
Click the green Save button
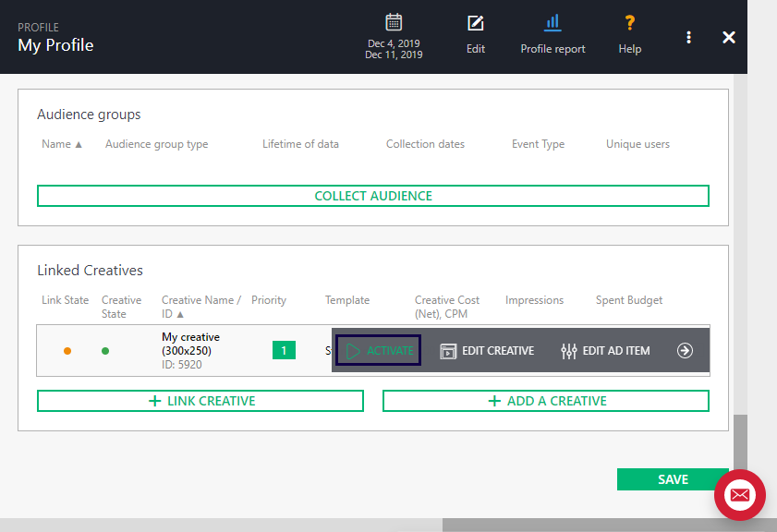pyautogui.click(x=672, y=479)
